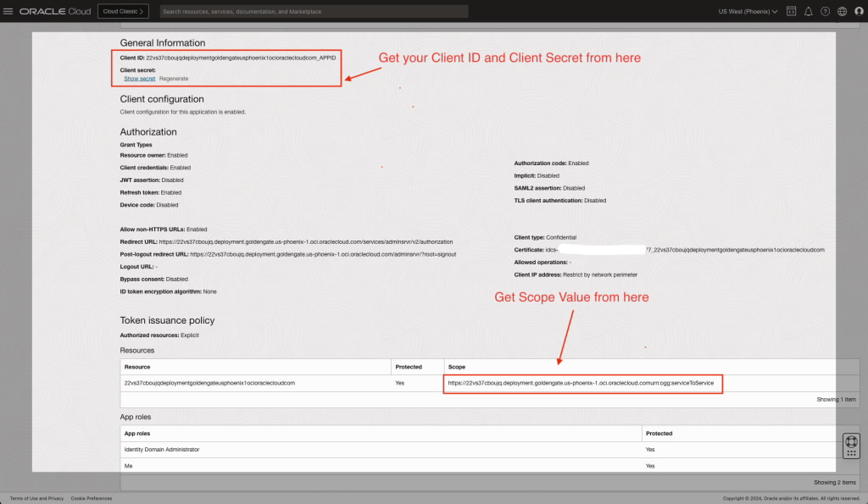Click the Me app role row
868x504 pixels.
tap(128, 465)
